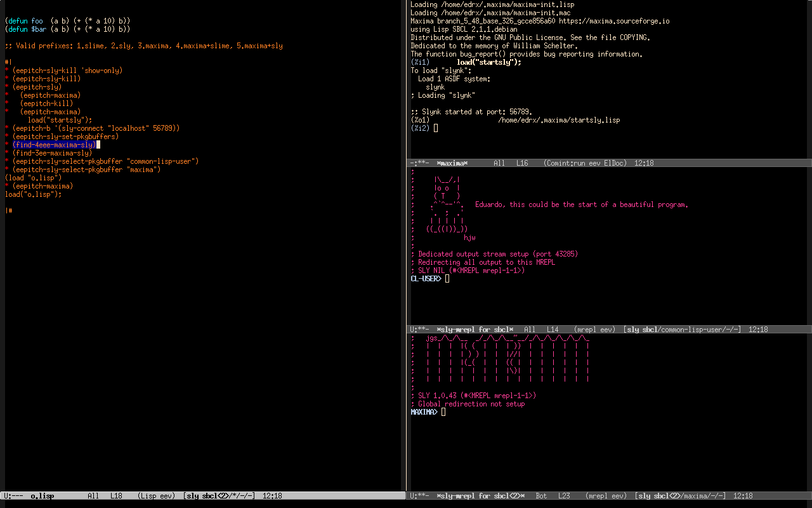The image size is (812, 508).
Task: Place cursor on the defun $bar line
Action: (x=67, y=29)
